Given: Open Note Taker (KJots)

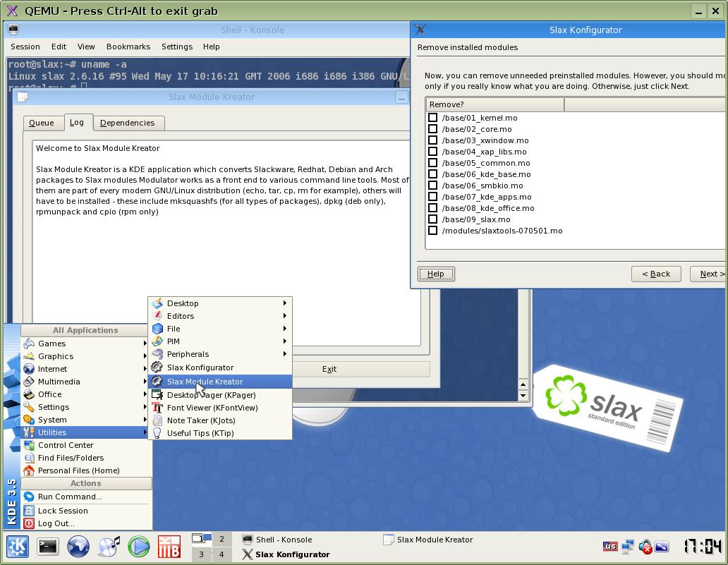Looking at the screenshot, I should point(220,420).
